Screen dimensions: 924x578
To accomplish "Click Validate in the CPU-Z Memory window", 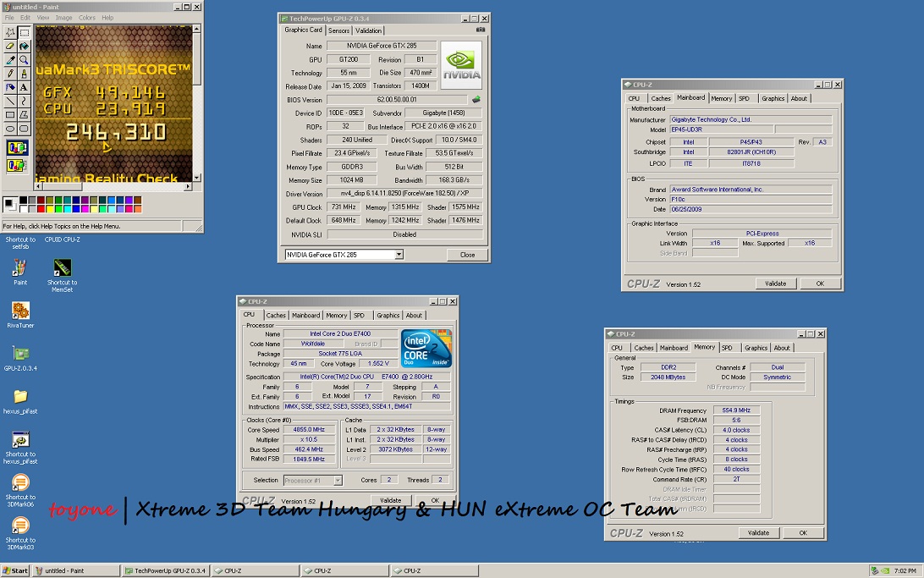I will pos(758,532).
